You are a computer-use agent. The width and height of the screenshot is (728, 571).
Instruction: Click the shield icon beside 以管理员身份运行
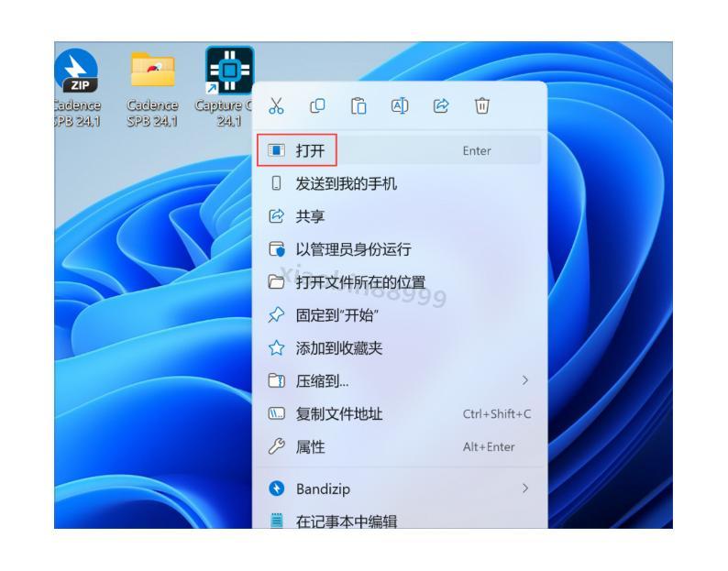pyautogui.click(x=277, y=249)
